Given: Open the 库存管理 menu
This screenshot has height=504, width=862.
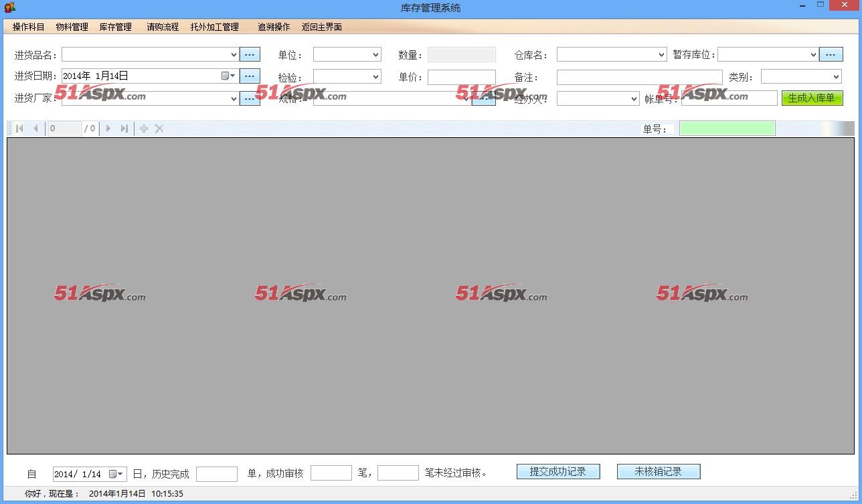Looking at the screenshot, I should click(116, 27).
